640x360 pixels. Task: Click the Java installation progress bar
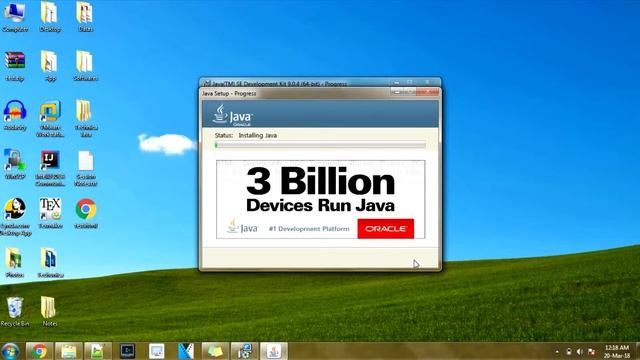click(320, 145)
